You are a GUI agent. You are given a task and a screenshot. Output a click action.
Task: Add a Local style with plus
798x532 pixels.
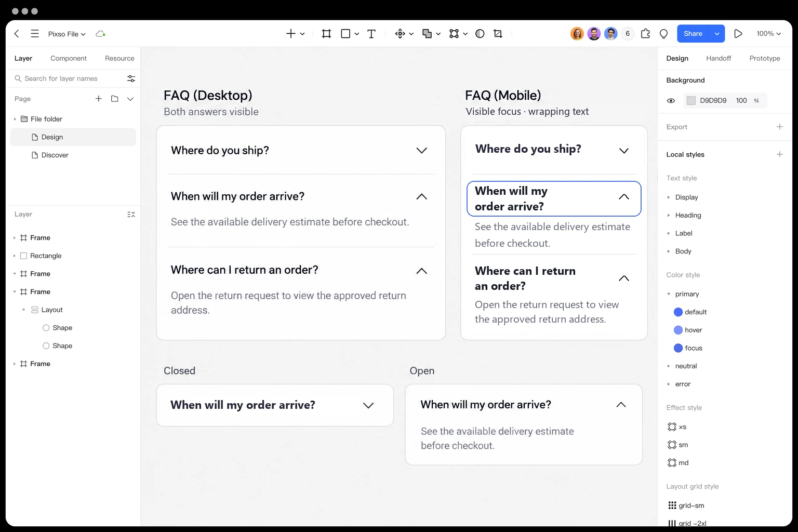(779, 154)
